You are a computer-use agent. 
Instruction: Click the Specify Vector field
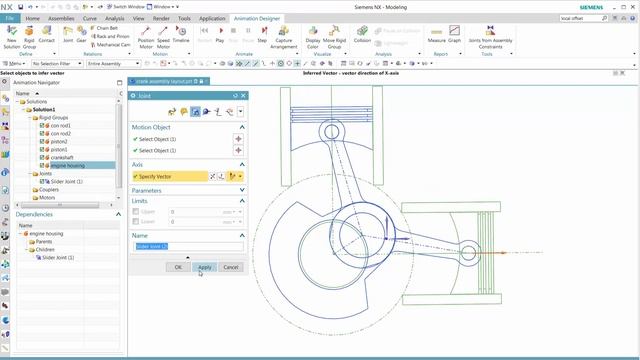tap(170, 176)
